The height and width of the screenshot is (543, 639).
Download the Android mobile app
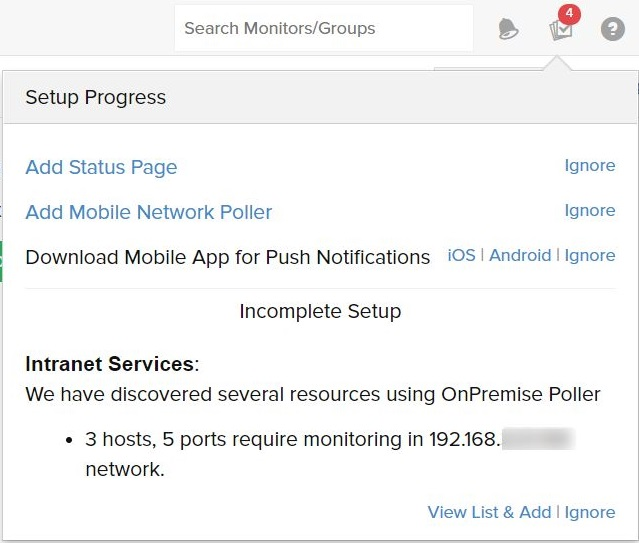tap(520, 255)
